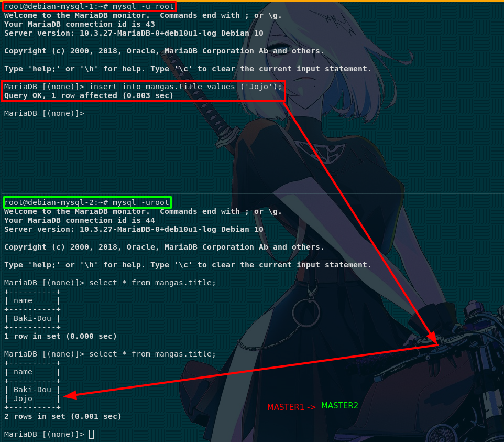Click the first 'select * from mangas.title;' query
The height and width of the screenshot is (442, 504).
click(152, 283)
